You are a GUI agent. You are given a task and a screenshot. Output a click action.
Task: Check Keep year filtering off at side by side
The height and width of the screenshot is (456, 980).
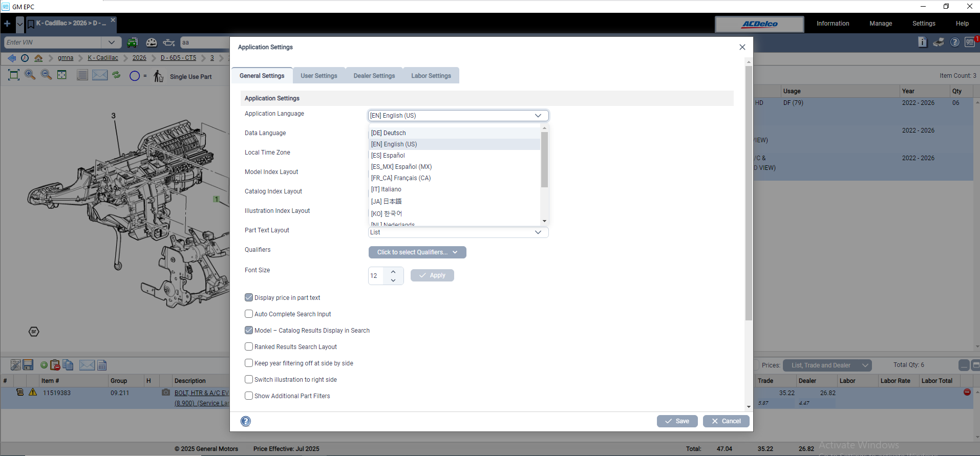pyautogui.click(x=249, y=363)
